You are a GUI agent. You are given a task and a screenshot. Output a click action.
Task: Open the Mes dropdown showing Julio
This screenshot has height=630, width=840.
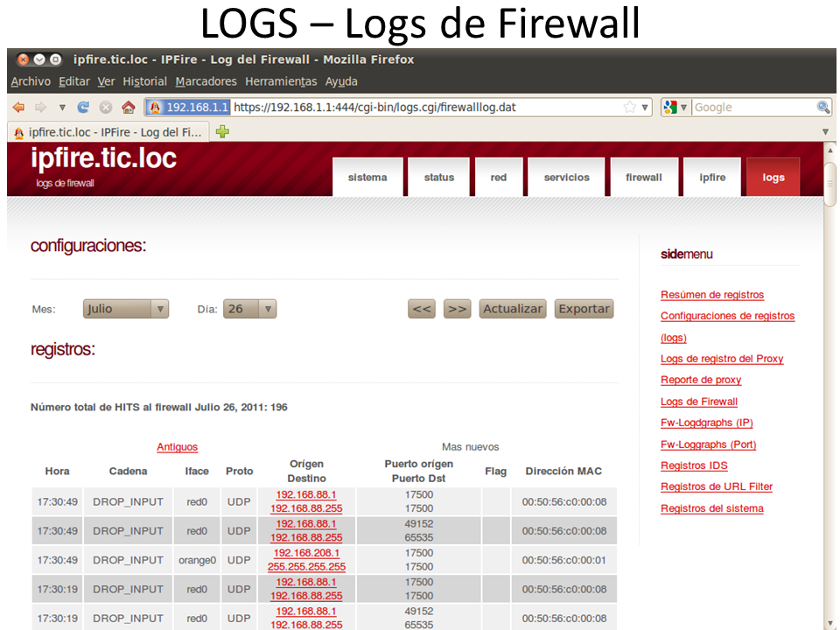pos(126,309)
